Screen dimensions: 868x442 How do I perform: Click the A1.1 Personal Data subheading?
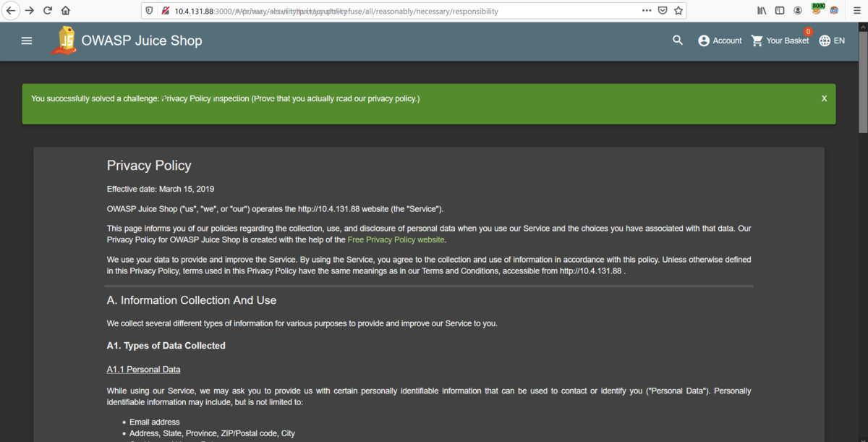tap(144, 370)
